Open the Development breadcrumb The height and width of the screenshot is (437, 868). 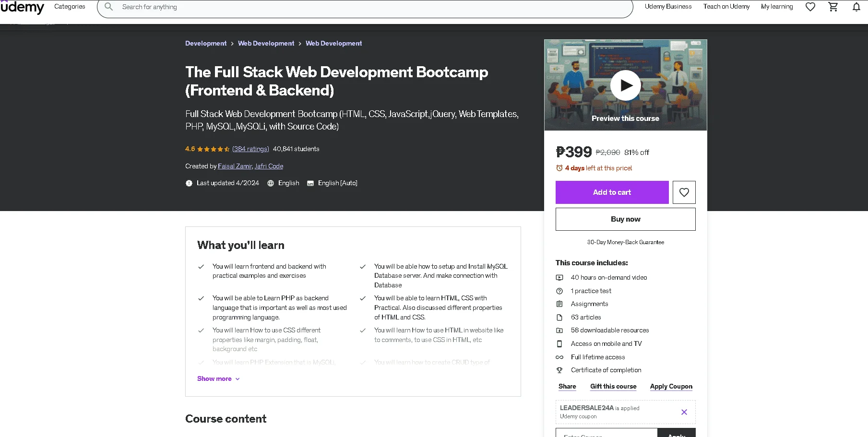[x=206, y=43]
